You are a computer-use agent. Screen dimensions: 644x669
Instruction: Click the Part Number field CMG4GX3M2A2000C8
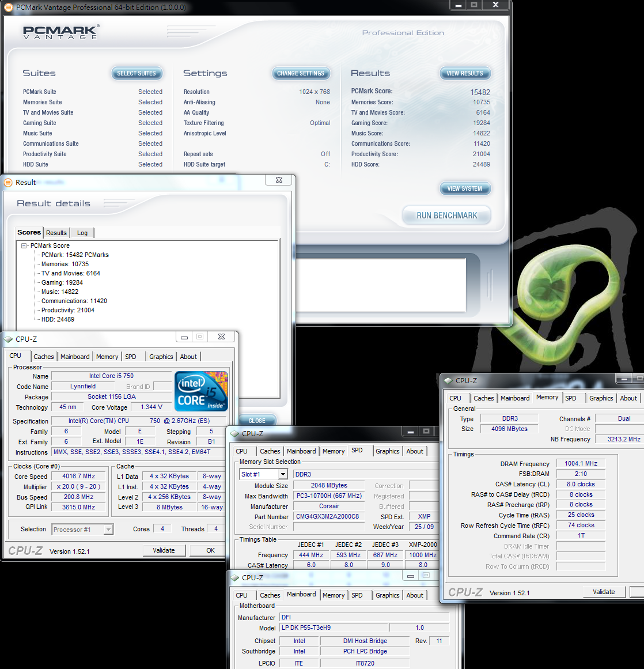[x=328, y=516]
